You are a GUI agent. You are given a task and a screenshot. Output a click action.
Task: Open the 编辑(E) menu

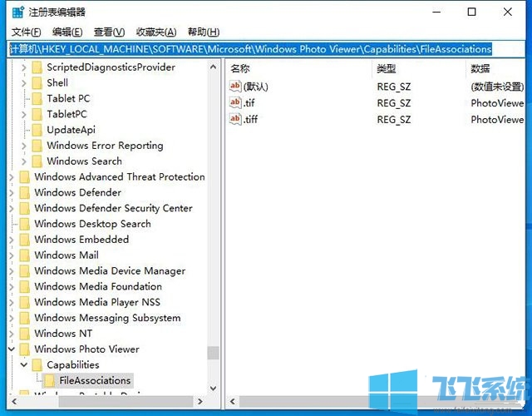67,32
